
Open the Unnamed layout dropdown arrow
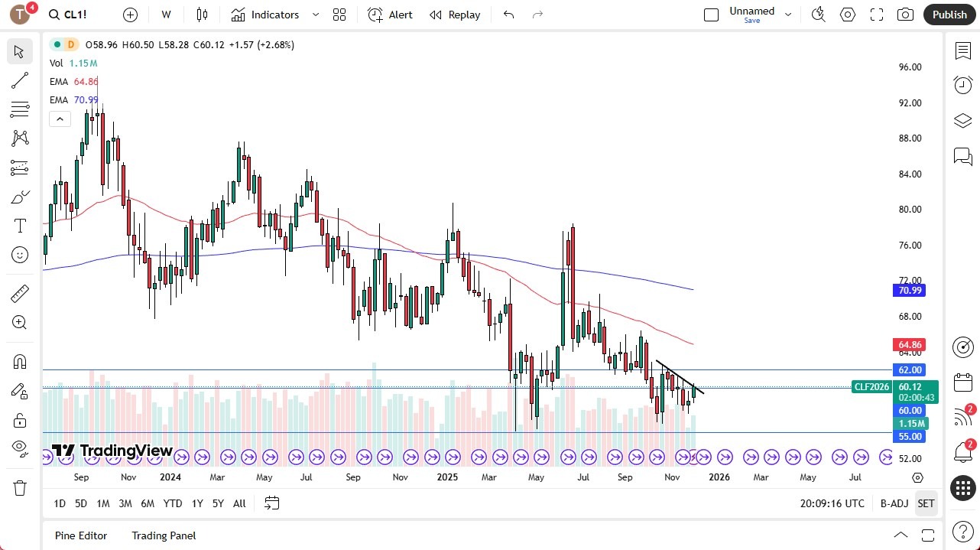tap(788, 15)
